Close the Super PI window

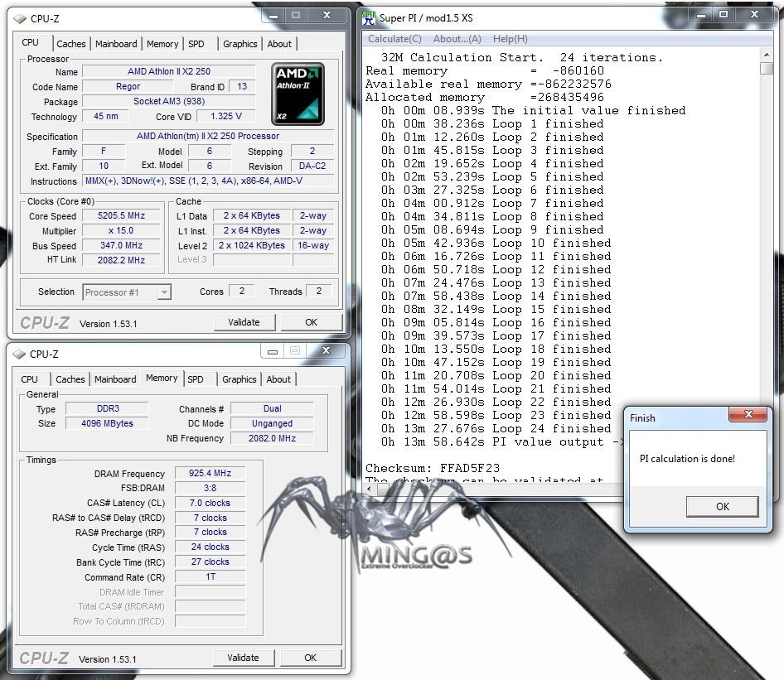click(754, 15)
